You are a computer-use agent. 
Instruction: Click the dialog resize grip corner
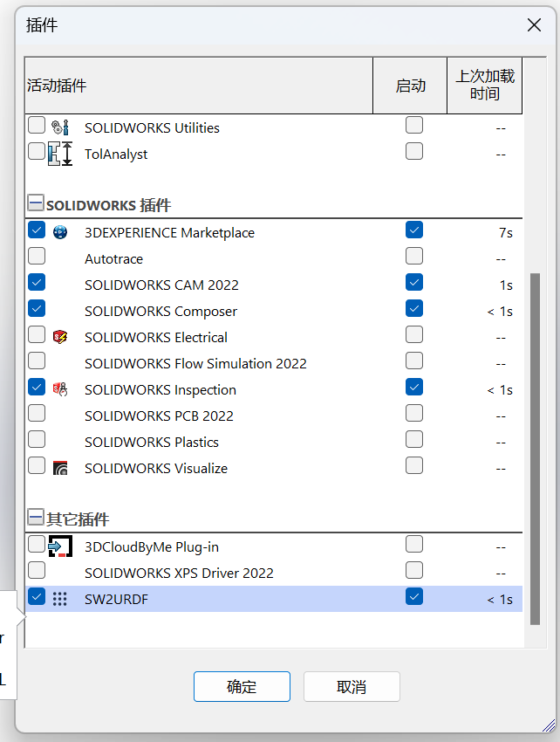point(549,725)
